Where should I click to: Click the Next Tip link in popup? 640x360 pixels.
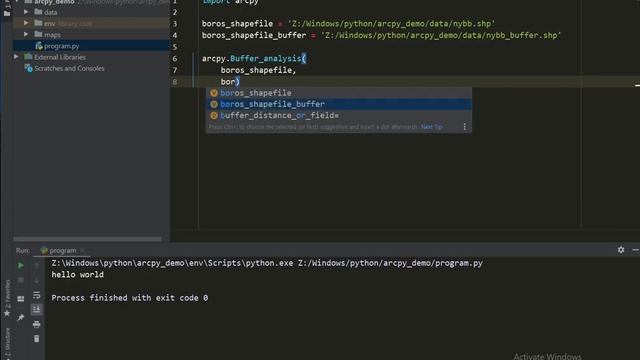[431, 127]
